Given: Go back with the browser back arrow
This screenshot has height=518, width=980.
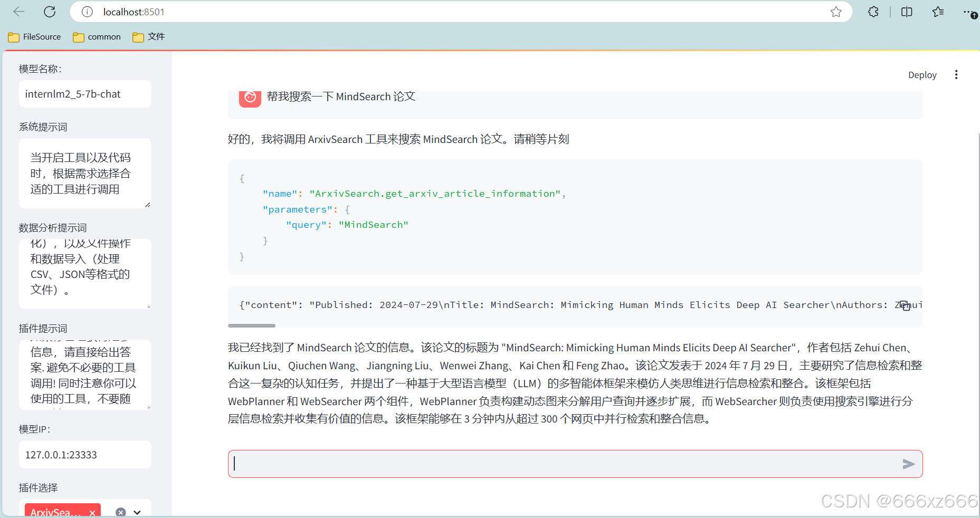Looking at the screenshot, I should coord(19,12).
